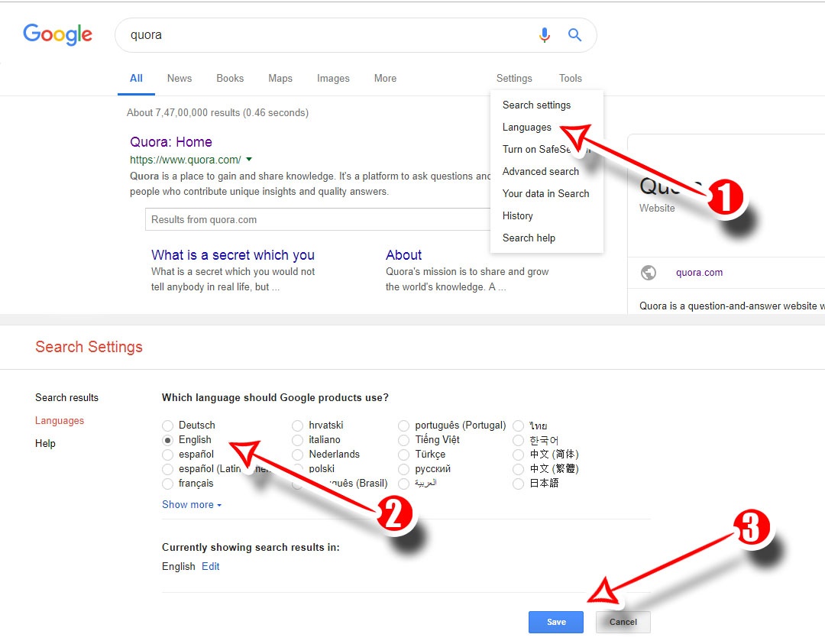
Task: Start voice search with the microphone icon
Action: 545,35
